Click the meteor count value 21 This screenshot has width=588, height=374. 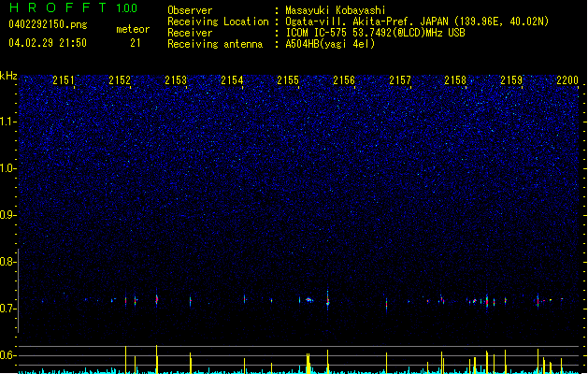pos(136,43)
